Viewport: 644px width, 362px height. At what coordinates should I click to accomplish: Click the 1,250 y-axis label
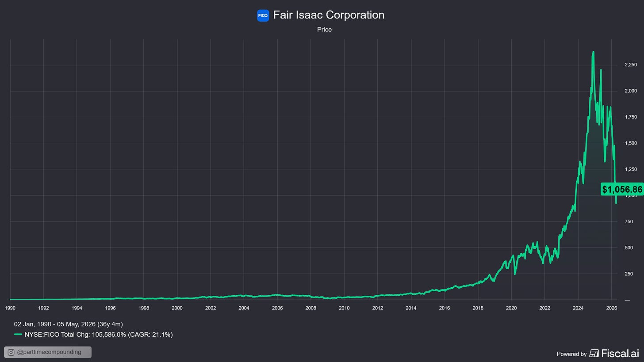(x=630, y=169)
